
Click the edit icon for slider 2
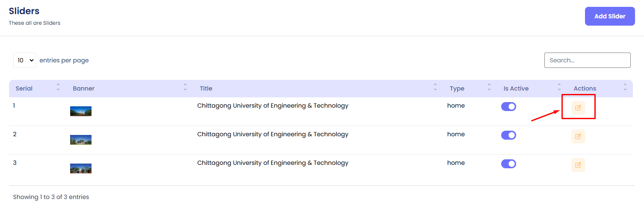[x=578, y=136]
